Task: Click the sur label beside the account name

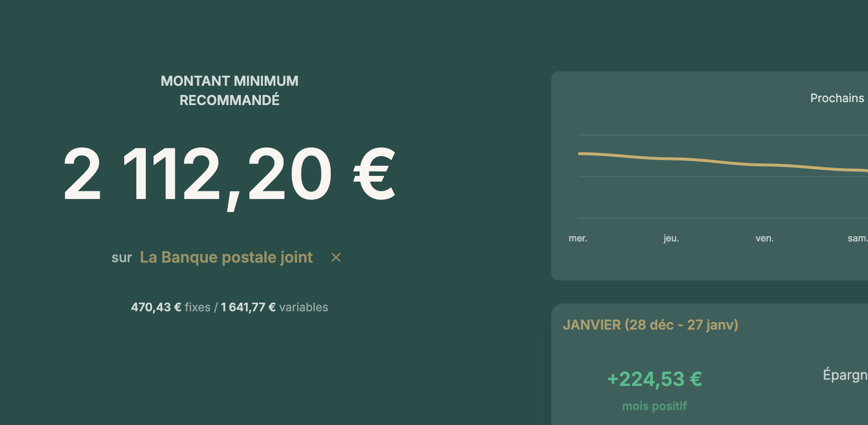Action: click(122, 257)
